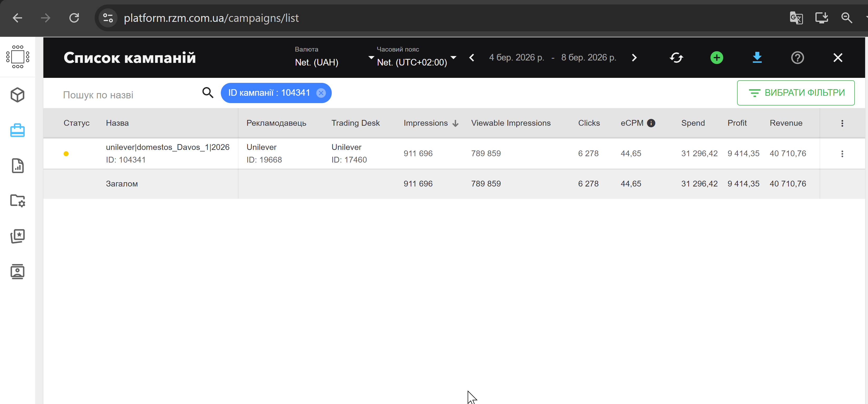Sort the table by the Clicks column

[589, 123]
